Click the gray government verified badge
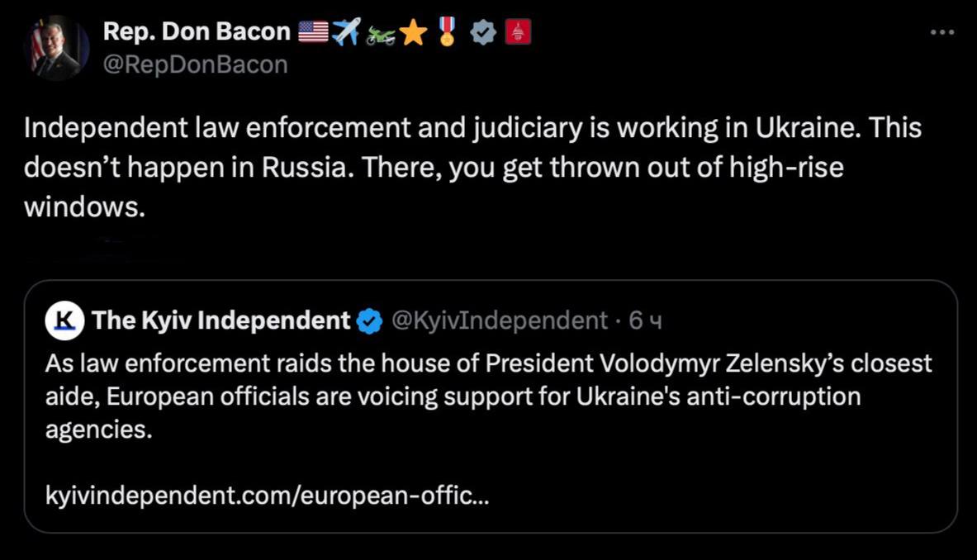Viewport: 977px width, 560px height. click(482, 32)
